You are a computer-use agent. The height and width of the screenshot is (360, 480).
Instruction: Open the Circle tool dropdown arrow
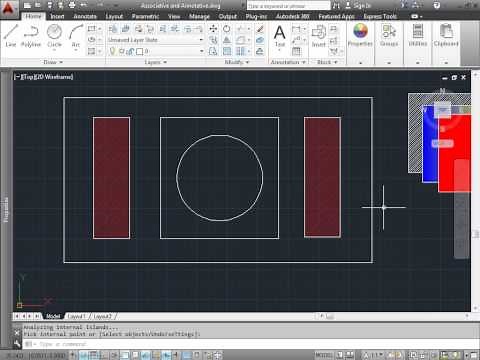click(x=54, y=50)
